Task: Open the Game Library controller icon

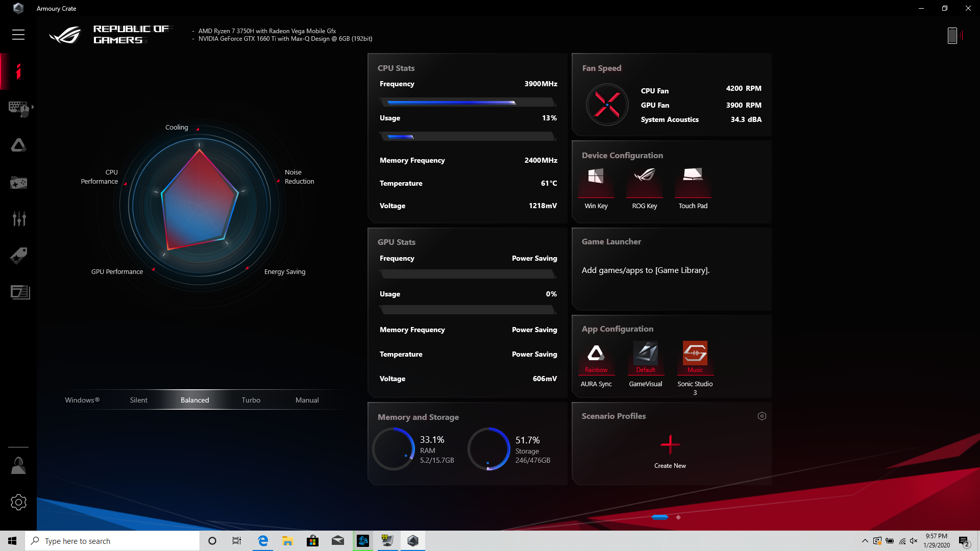Action: click(x=18, y=183)
